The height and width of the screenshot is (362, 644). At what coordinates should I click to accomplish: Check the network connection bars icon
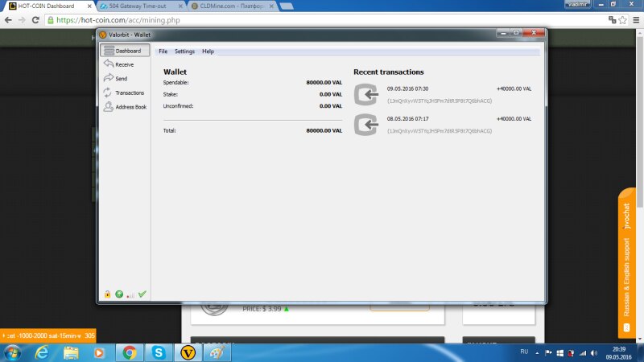pos(130,295)
